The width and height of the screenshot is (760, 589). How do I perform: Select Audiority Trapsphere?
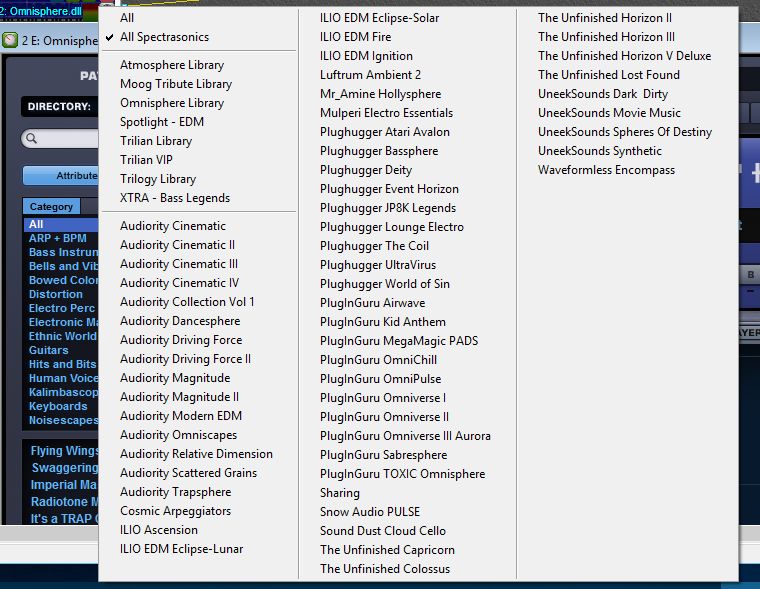pyautogui.click(x=175, y=492)
